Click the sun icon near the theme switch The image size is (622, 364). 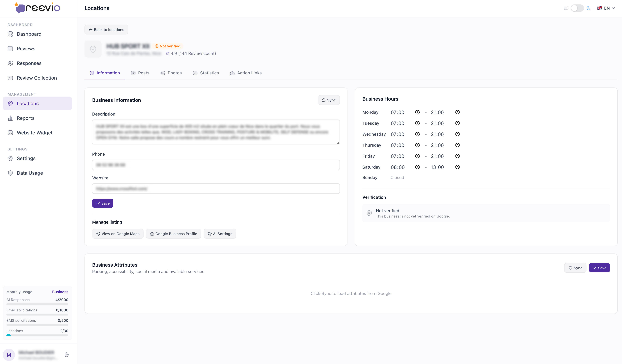(x=566, y=8)
